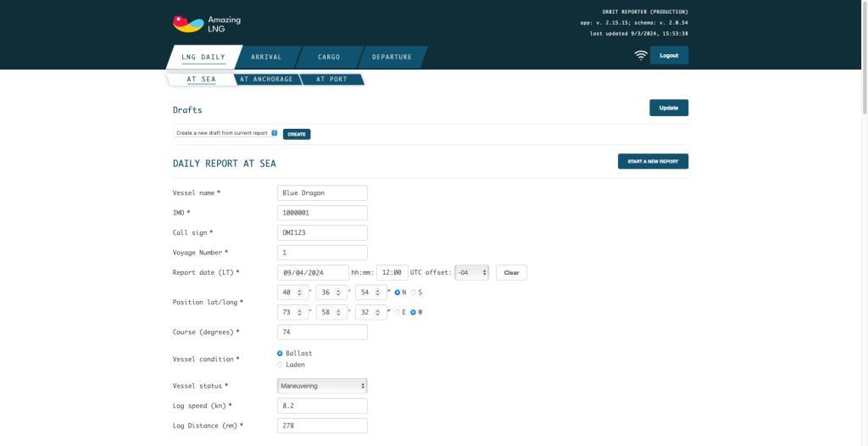Select Laden vessel condition

pos(280,365)
